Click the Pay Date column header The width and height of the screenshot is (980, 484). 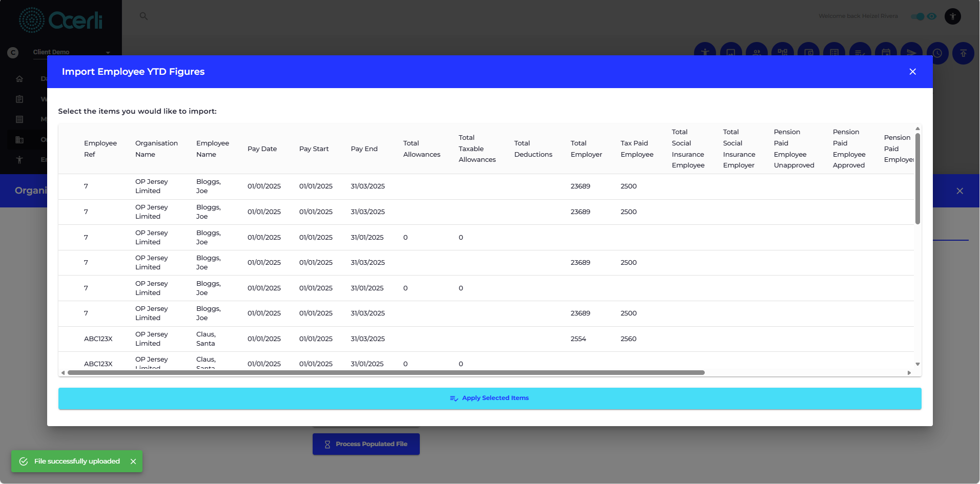pyautogui.click(x=262, y=149)
